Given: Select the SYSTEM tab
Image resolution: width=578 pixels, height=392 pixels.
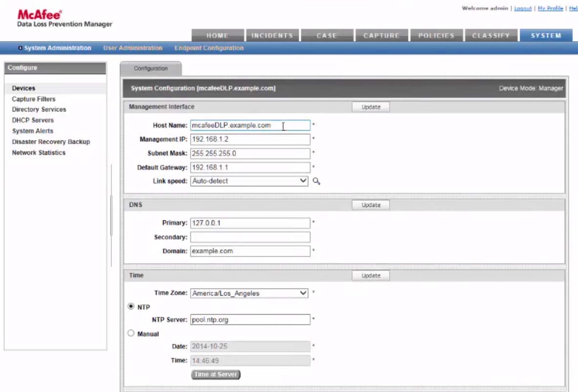Looking at the screenshot, I should pyautogui.click(x=546, y=35).
